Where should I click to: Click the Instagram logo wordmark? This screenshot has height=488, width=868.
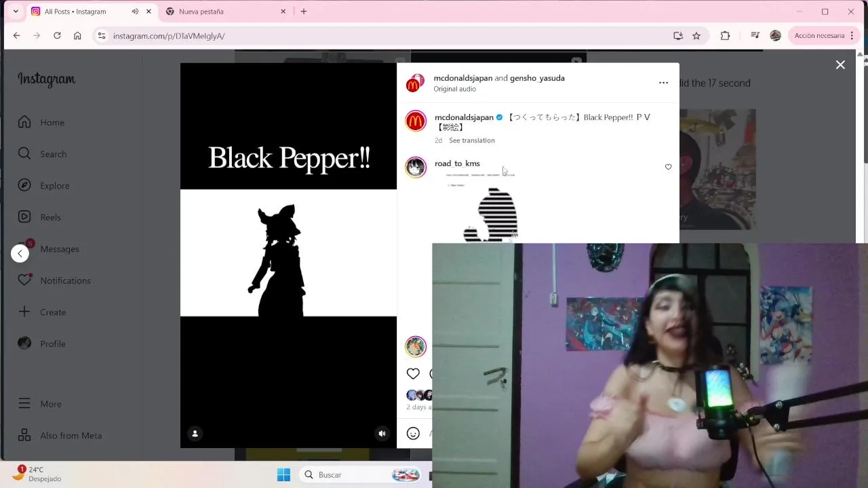(46, 79)
